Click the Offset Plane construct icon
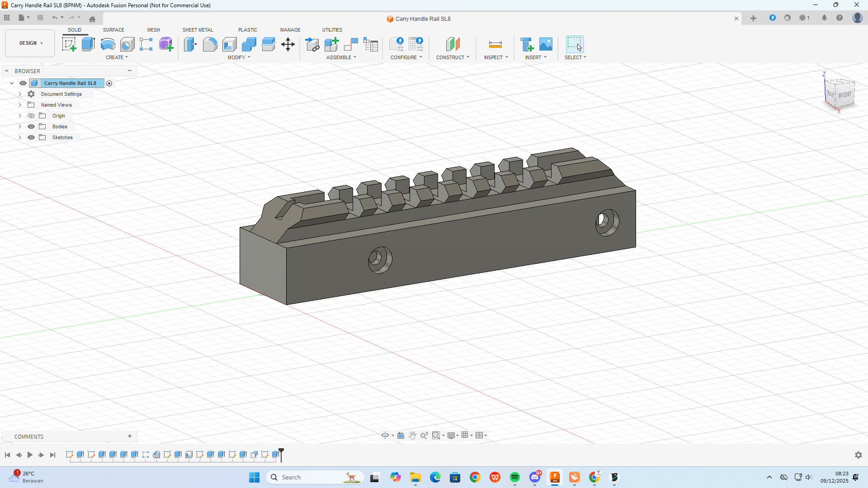 (453, 44)
